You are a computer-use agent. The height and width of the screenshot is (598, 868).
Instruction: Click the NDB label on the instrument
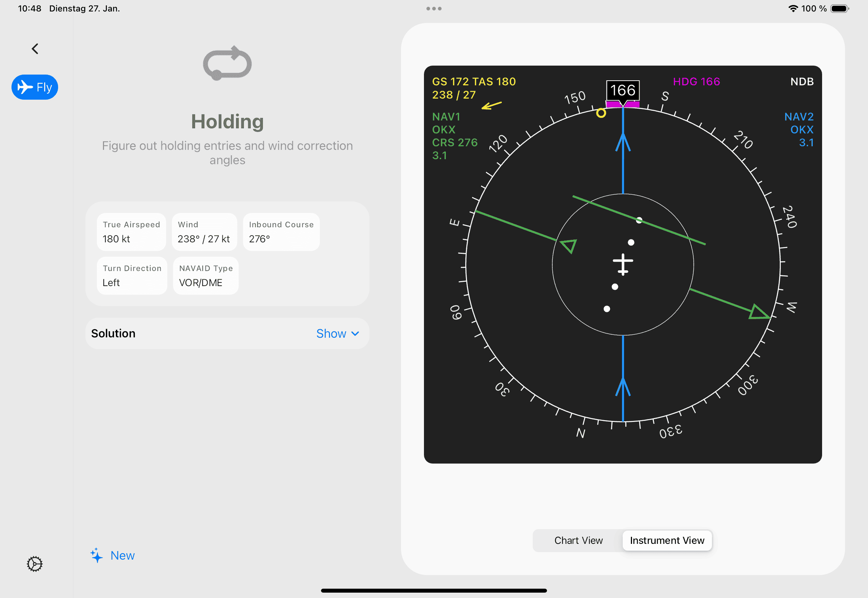coord(802,82)
